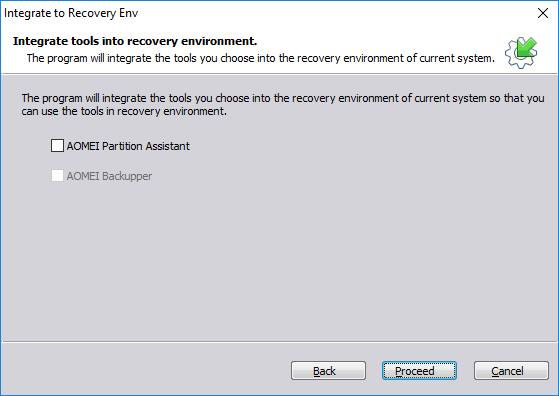Click the bold heading Integrate tools into recovery environment
This screenshot has width=559, height=396.
[x=135, y=41]
